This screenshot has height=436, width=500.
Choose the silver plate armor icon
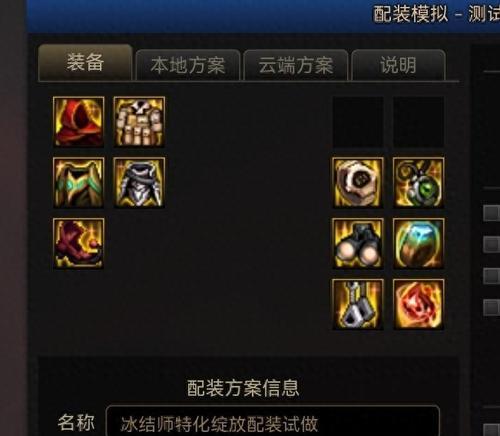coord(139,183)
